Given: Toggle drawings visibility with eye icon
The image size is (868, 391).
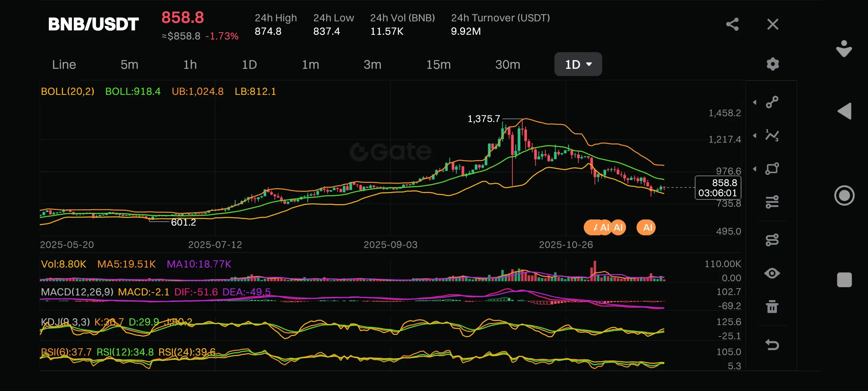Looking at the screenshot, I should (x=772, y=273).
